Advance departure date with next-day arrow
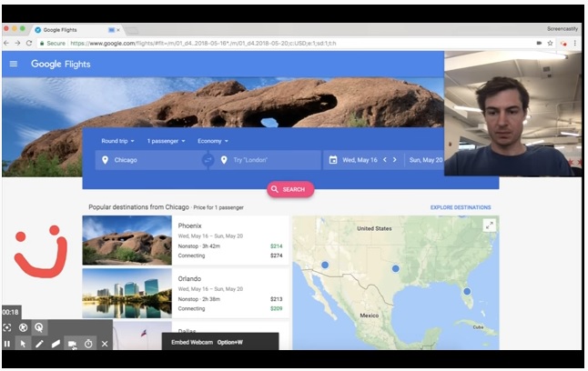588x371 pixels. click(x=396, y=160)
